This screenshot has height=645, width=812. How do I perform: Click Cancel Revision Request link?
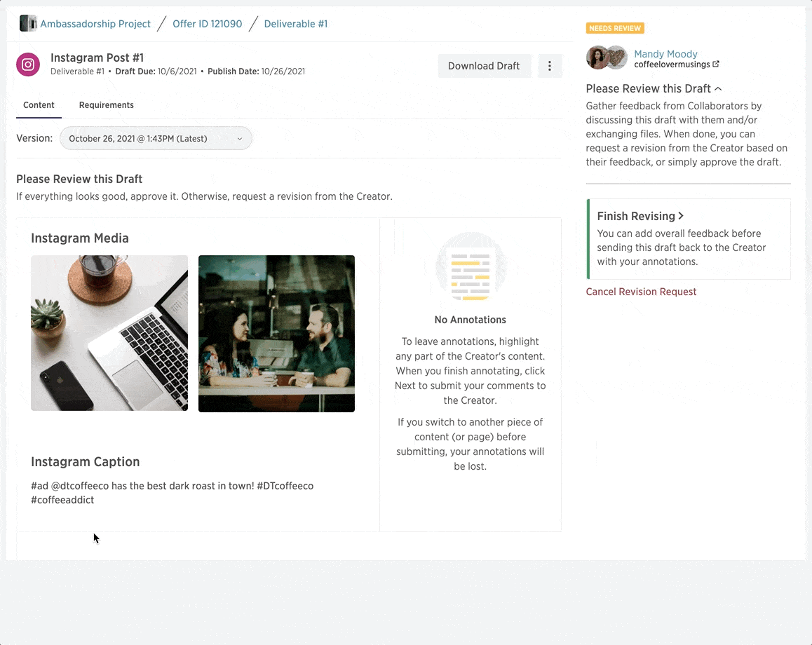[641, 292]
